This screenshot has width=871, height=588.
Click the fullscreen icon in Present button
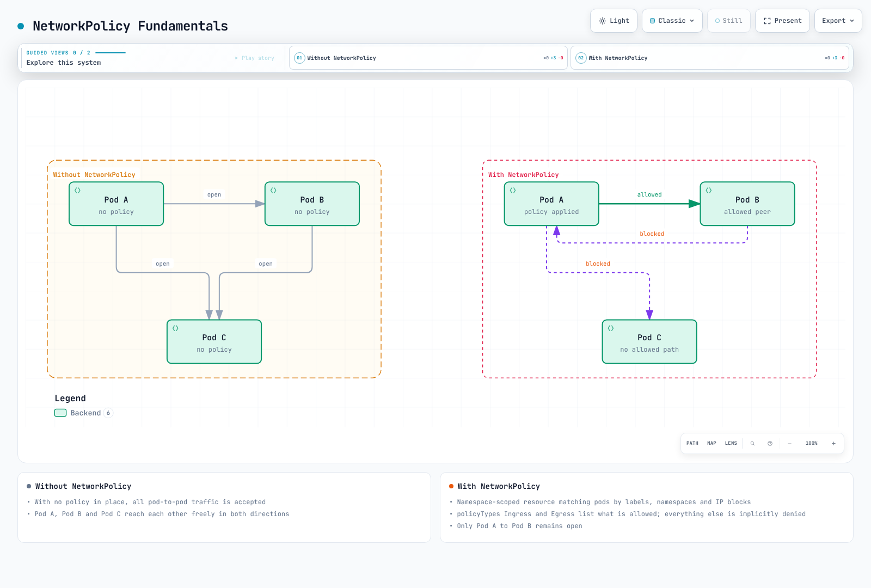[x=767, y=21]
